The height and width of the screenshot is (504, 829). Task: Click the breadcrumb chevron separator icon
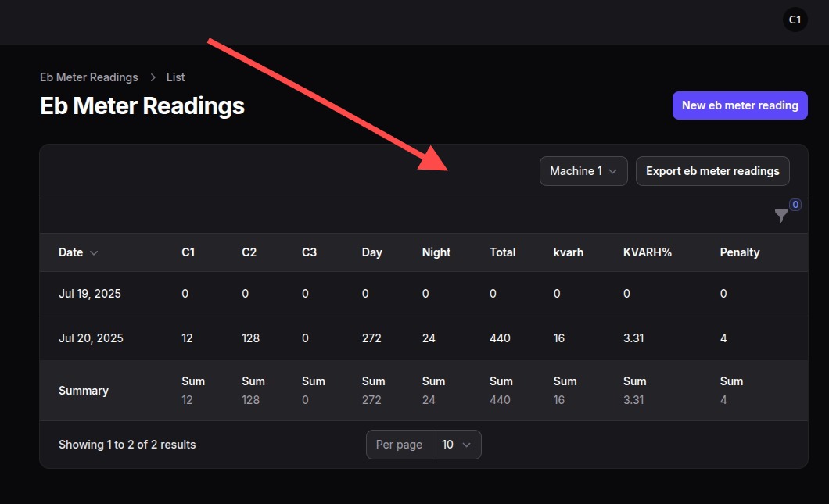pos(153,77)
